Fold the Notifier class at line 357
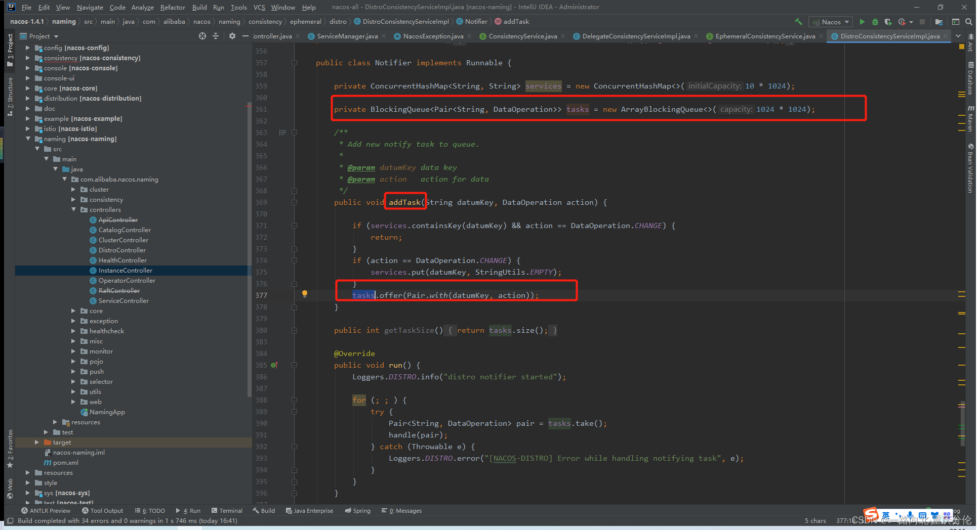The image size is (980, 530). (x=294, y=63)
